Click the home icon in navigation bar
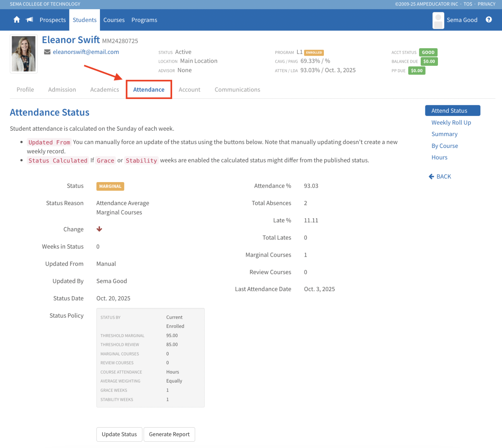This screenshot has height=448, width=502. point(17,20)
